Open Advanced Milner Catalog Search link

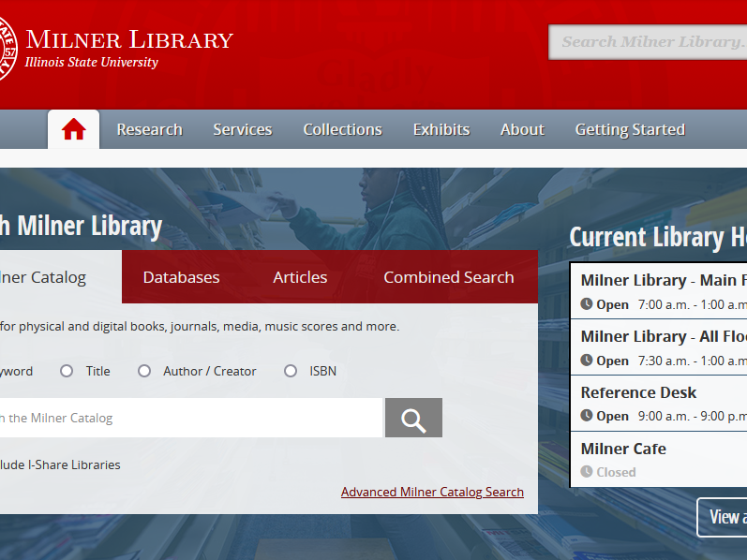[x=432, y=492]
